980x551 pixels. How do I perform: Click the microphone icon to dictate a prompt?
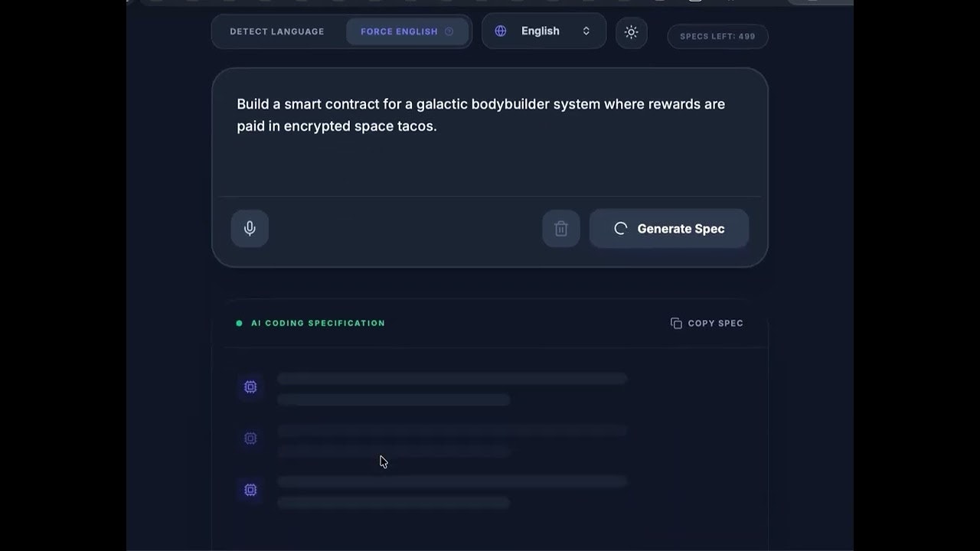tap(250, 228)
